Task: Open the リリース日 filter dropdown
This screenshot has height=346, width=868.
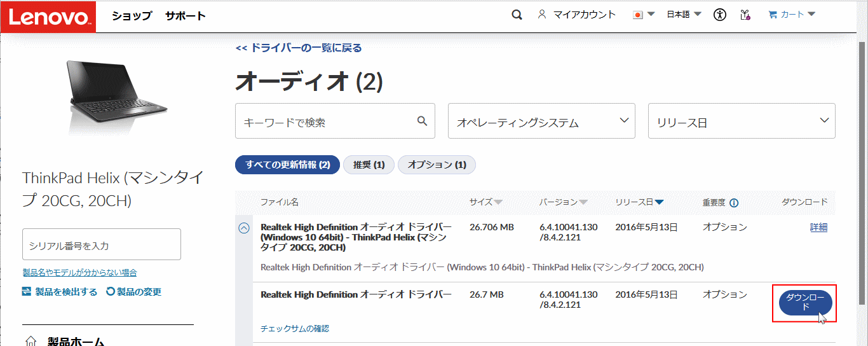Action: pos(742,121)
